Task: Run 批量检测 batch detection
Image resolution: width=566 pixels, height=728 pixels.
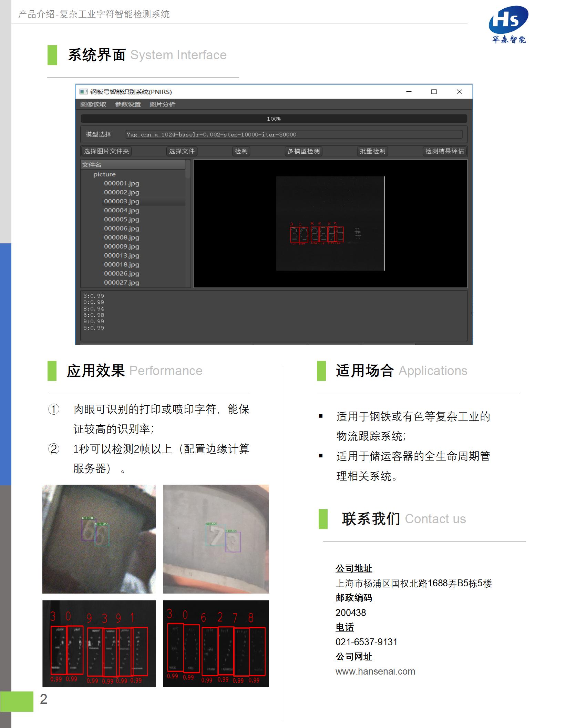Action: tap(372, 151)
